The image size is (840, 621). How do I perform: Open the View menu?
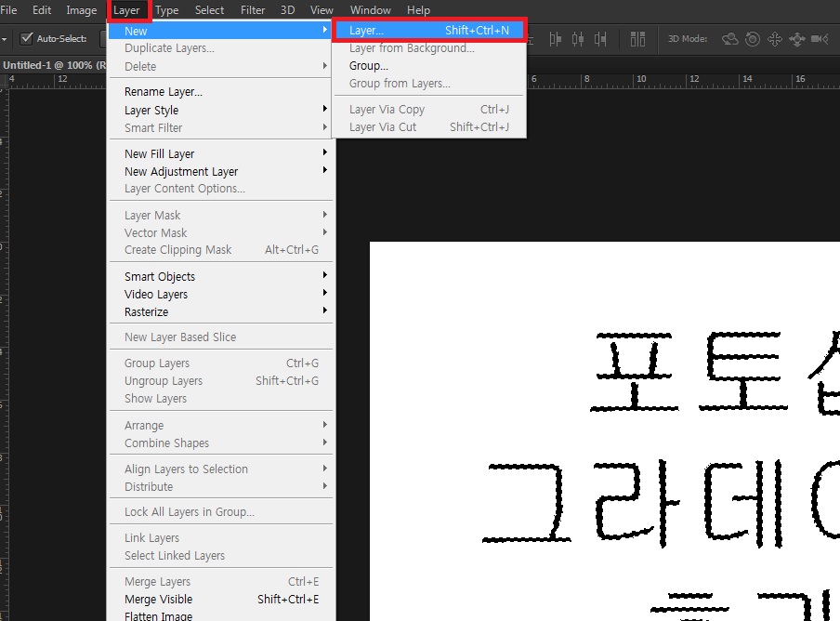point(322,10)
